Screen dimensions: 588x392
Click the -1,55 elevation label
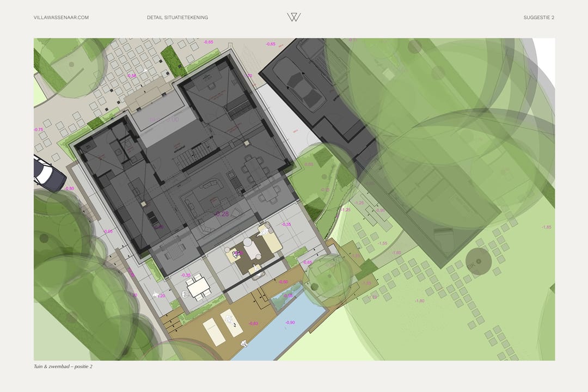tap(383, 243)
